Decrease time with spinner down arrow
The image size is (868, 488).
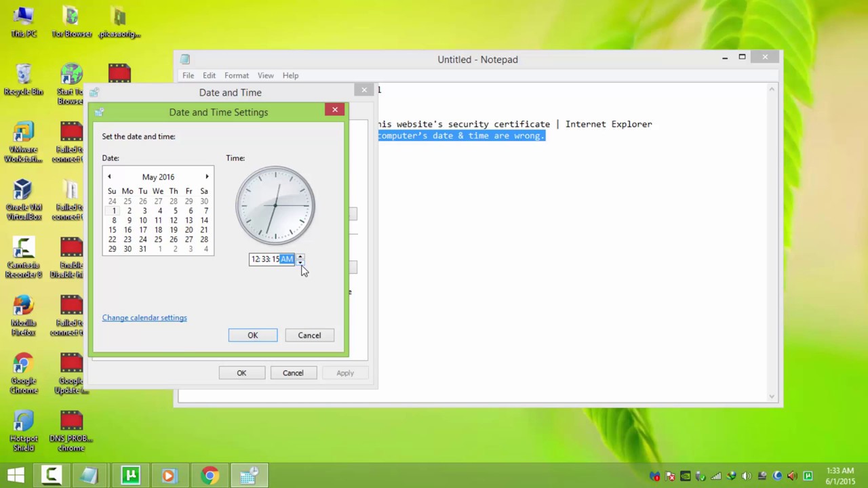(x=300, y=262)
